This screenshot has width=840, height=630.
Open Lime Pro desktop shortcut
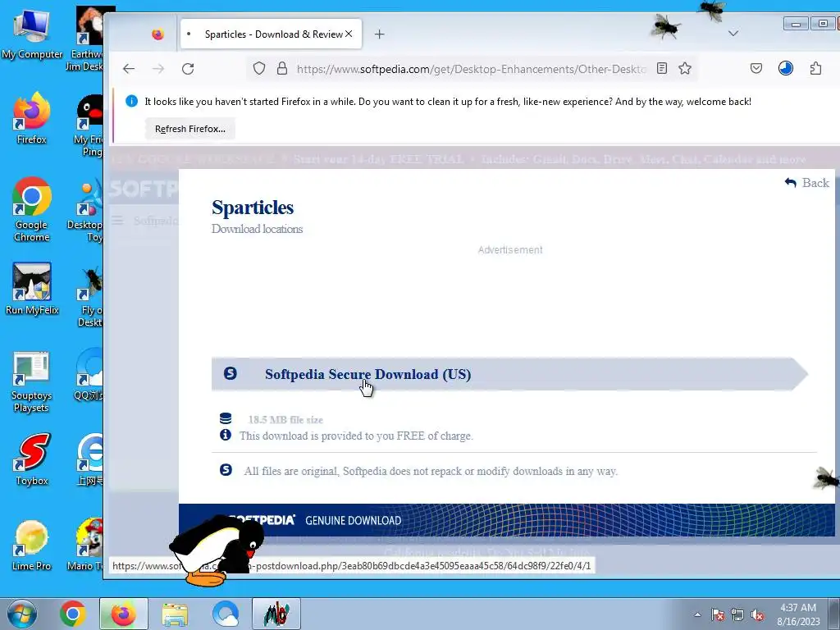[32, 546]
